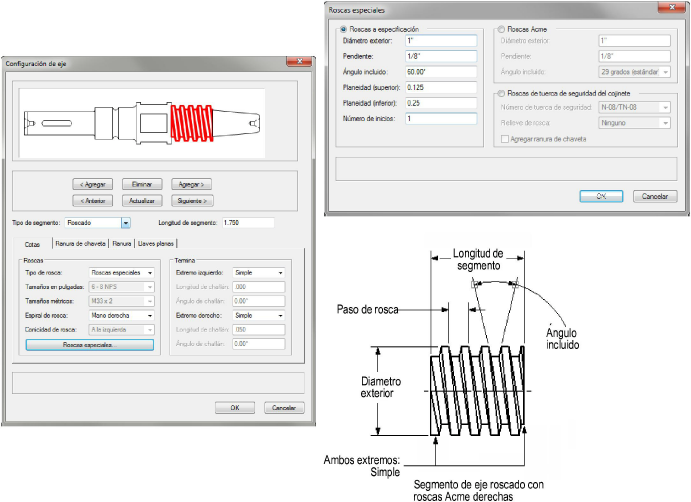Open Extremo izquierdo dropdown
Viewport: 691px width, 502px height.
[x=259, y=273]
